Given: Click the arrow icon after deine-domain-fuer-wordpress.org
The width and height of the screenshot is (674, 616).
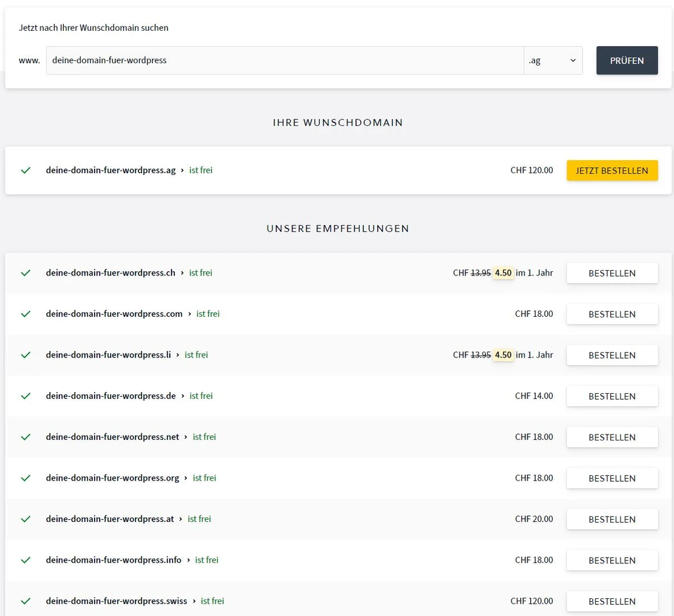Looking at the screenshot, I should (186, 478).
